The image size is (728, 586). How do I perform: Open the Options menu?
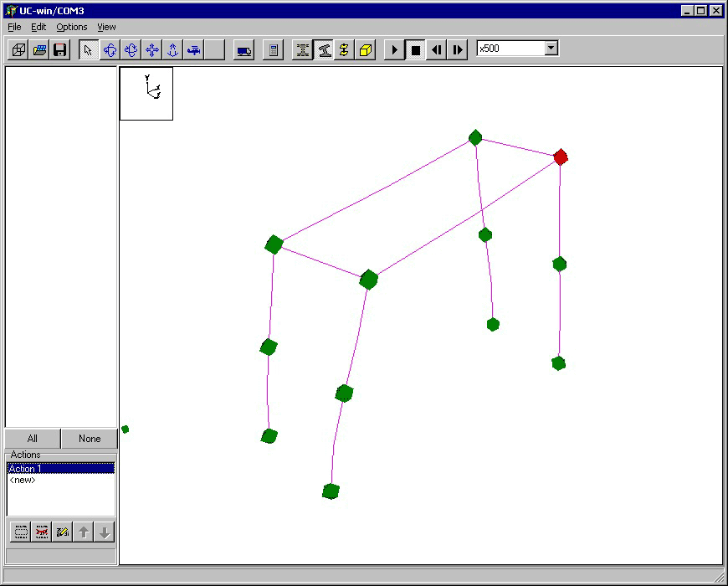[72, 27]
